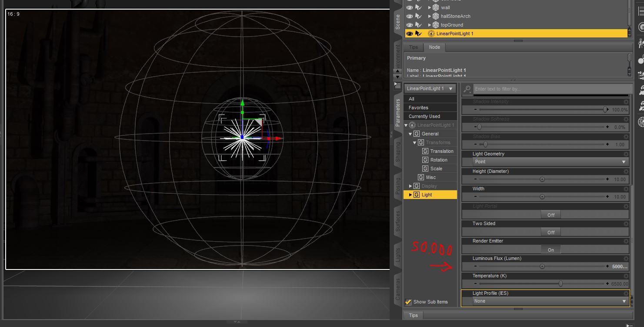Viewport: 644px width, 327px height.
Task: Expand the Display property group
Action: (x=410, y=186)
